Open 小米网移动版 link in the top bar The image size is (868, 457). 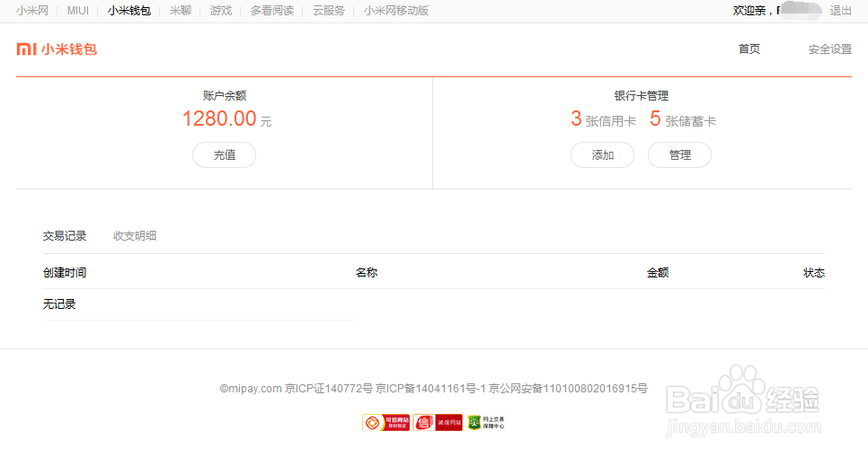(395, 11)
